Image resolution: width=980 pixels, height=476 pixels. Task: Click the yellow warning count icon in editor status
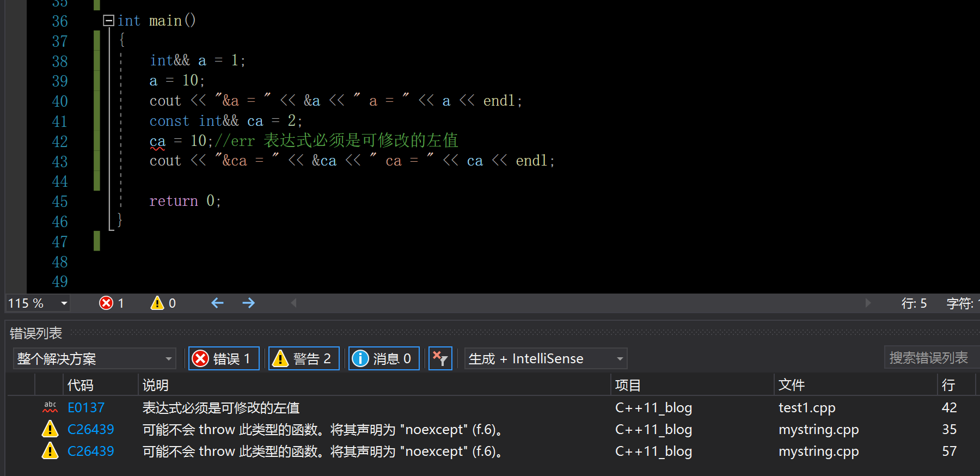[x=157, y=303]
